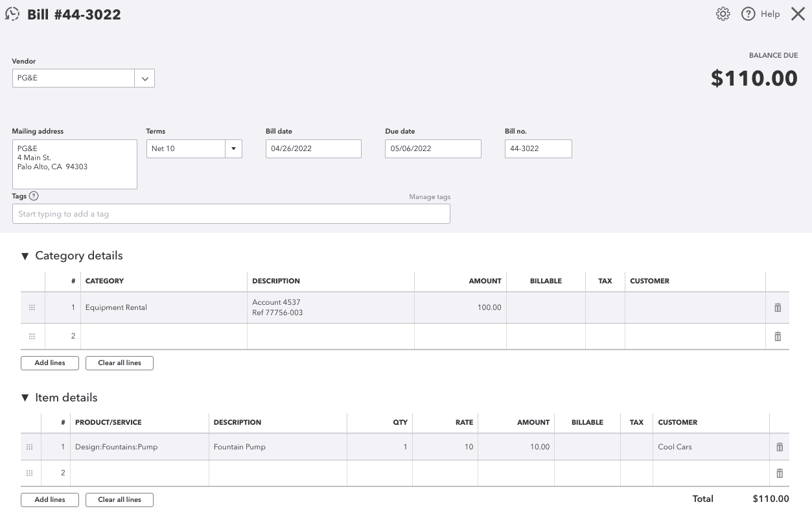Open the settings gear icon

pyautogui.click(x=723, y=14)
